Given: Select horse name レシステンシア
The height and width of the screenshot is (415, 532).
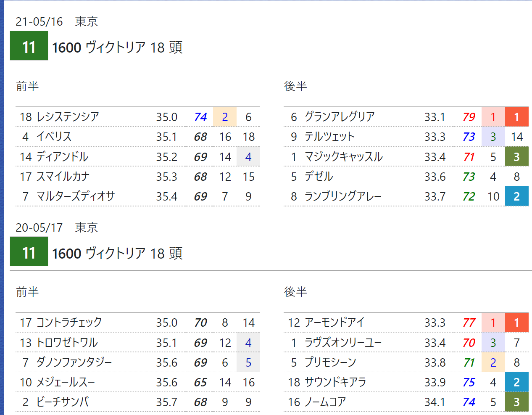Looking at the screenshot, I should point(68,117).
